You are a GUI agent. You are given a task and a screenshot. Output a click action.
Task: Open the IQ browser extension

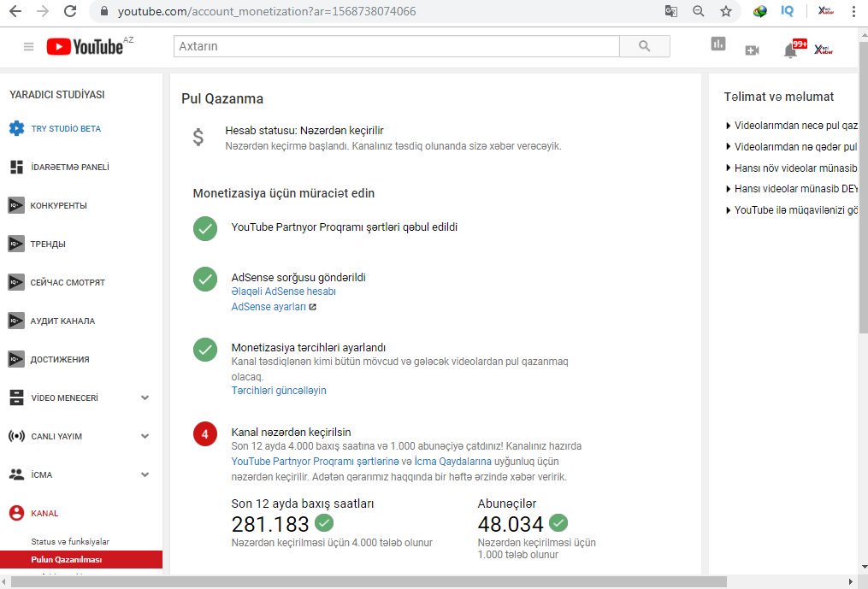(787, 11)
